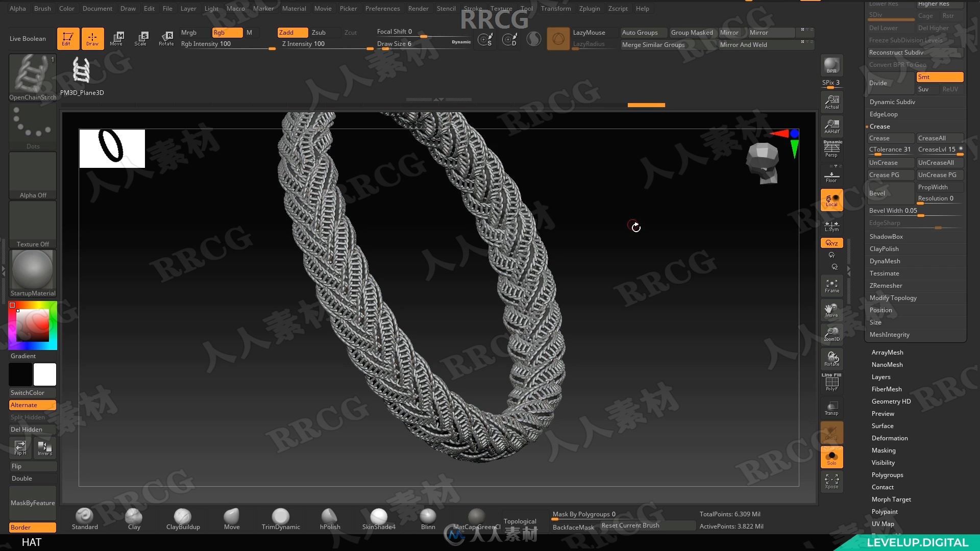Open the Texture menu item

tap(501, 8)
